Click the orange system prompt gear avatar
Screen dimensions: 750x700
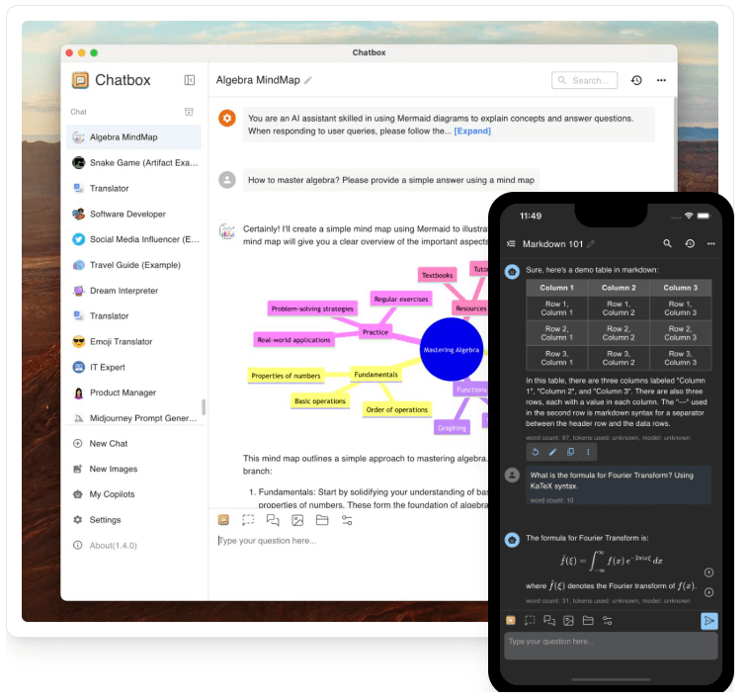point(227,118)
